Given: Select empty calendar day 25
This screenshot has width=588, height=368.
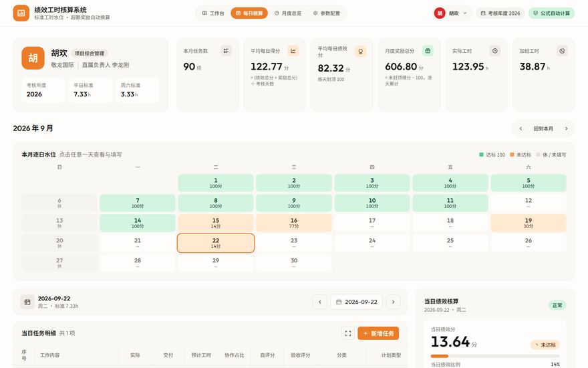Looking at the screenshot, I should 450,243.
